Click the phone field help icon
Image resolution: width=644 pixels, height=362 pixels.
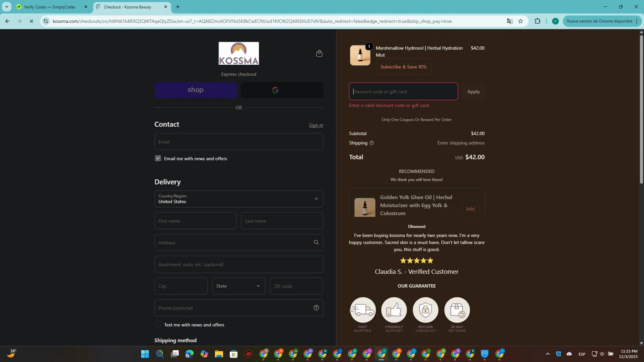click(316, 308)
